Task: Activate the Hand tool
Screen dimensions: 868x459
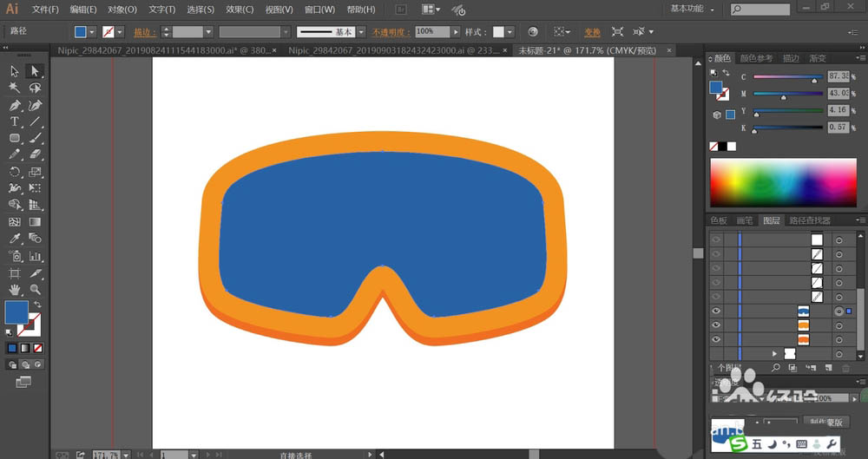Action: coord(15,289)
